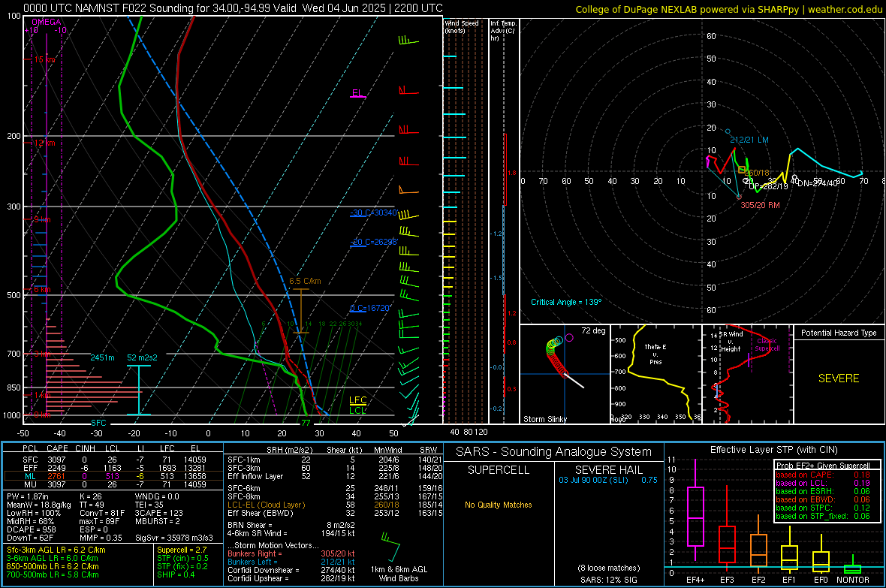Click the green 77 surface dewpoint value

click(x=306, y=423)
